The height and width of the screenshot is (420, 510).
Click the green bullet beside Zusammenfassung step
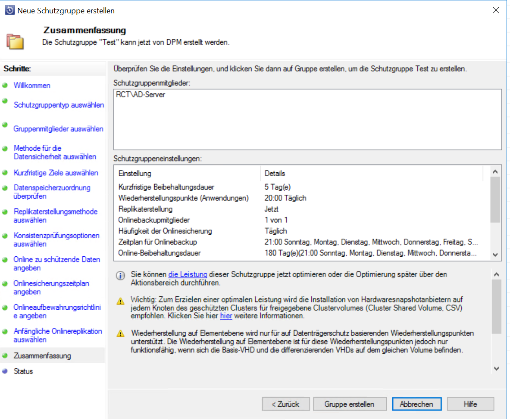click(5, 355)
